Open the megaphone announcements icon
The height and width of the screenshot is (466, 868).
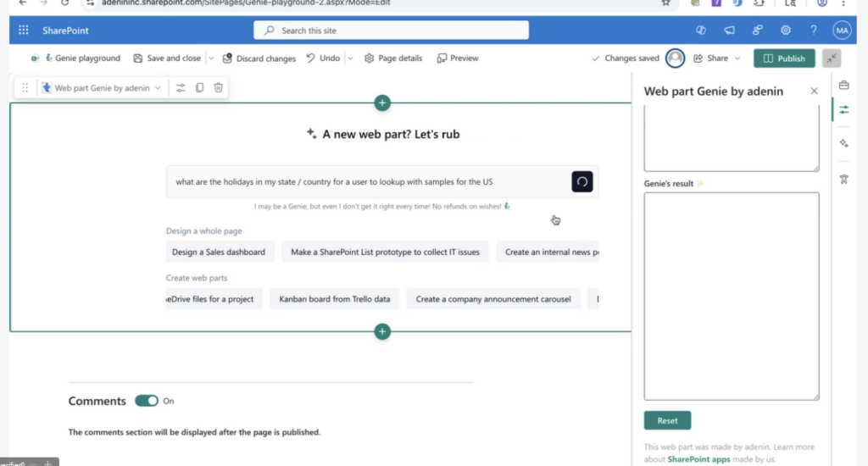(729, 31)
